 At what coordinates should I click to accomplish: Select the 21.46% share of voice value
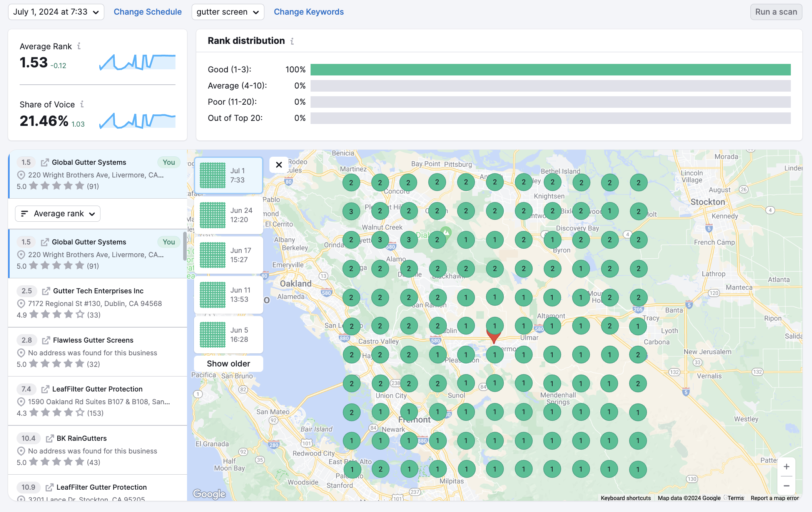(x=44, y=121)
